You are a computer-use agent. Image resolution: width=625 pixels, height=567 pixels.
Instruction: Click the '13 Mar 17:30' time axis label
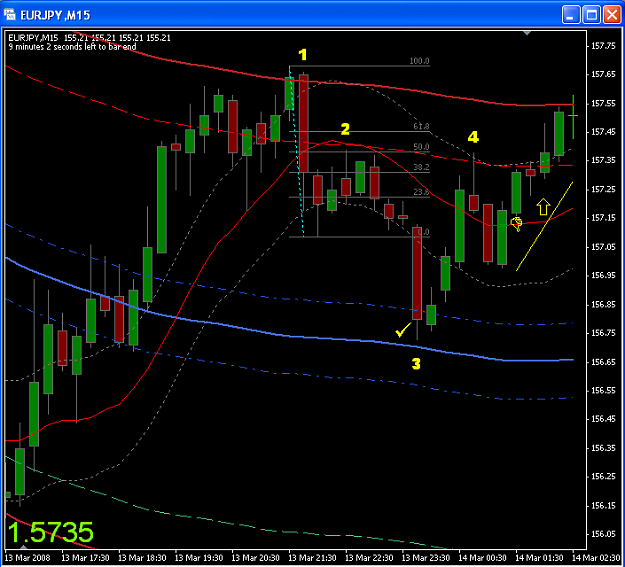pos(85,557)
